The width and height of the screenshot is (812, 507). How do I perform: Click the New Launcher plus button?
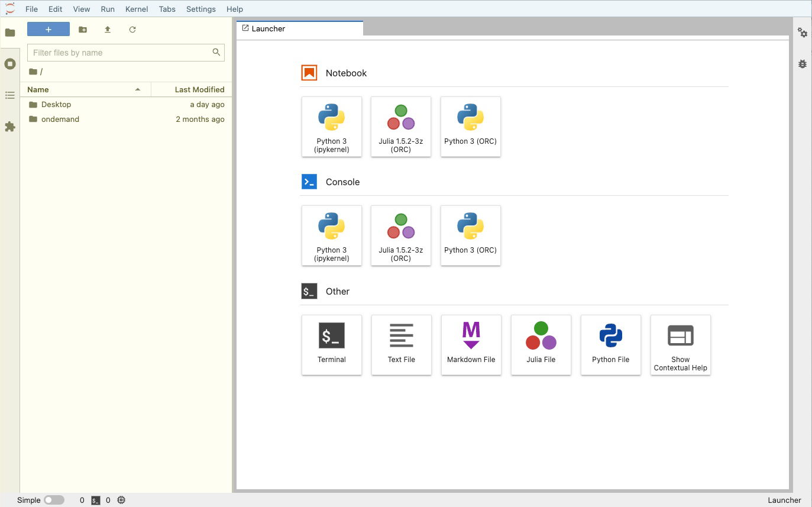48,30
